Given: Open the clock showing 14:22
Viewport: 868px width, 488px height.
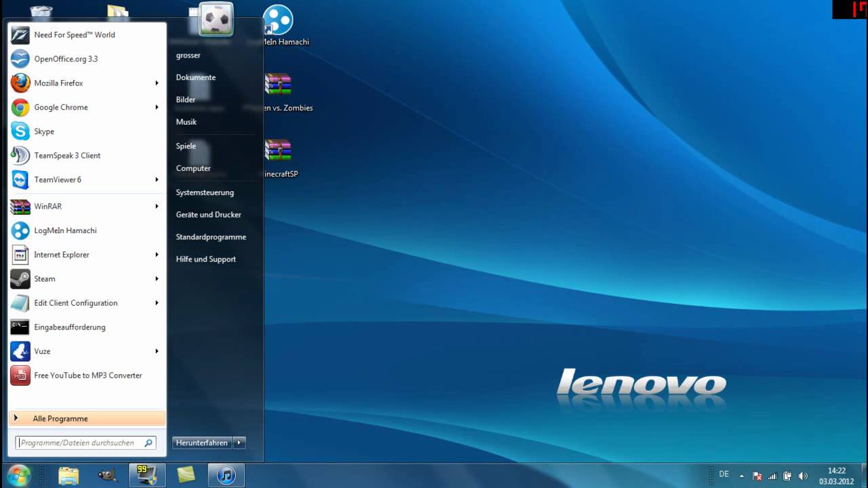Looking at the screenshot, I should [x=836, y=476].
